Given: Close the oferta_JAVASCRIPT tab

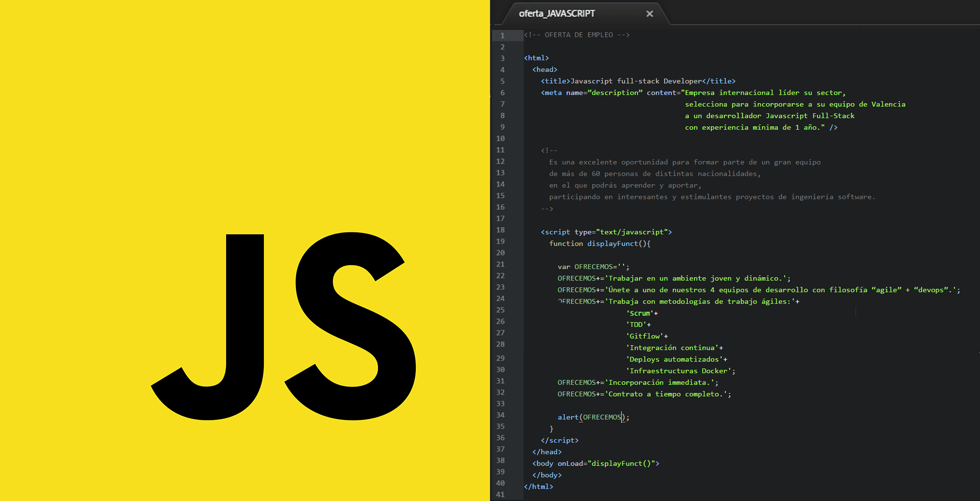Looking at the screenshot, I should [x=650, y=14].
